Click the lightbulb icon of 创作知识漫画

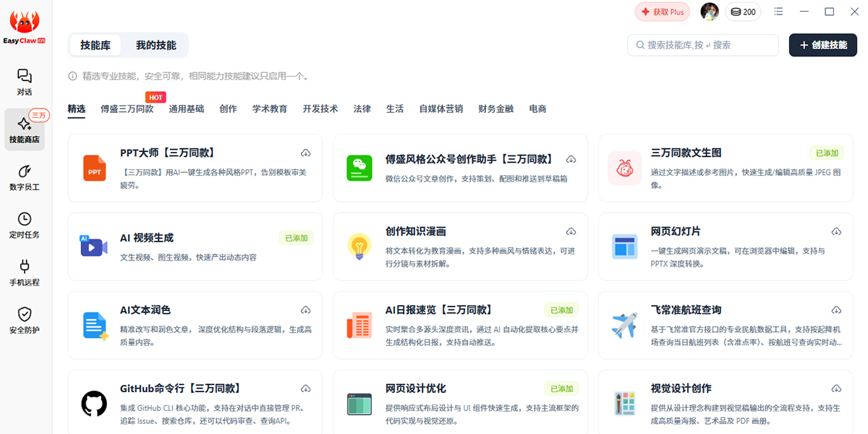[359, 247]
